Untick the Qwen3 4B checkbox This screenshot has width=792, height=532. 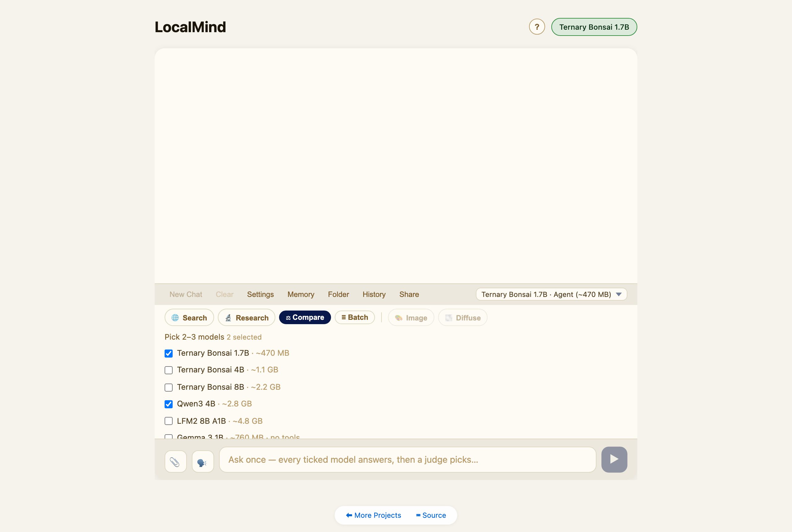click(169, 404)
